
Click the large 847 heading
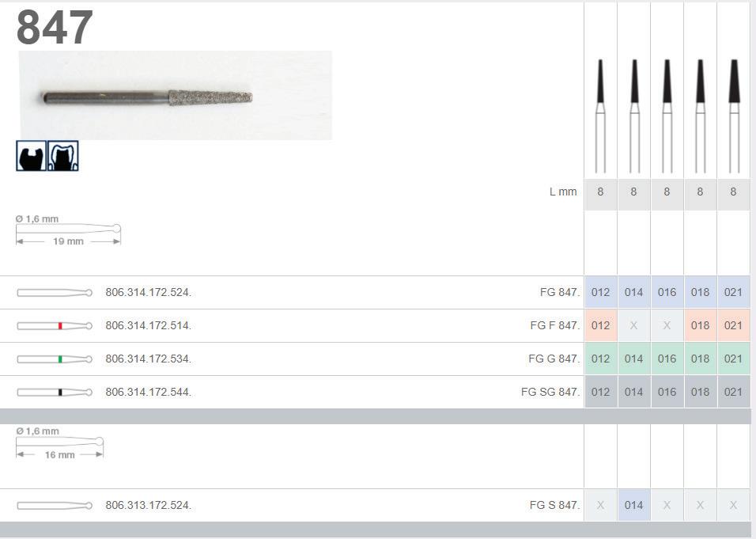click(55, 28)
